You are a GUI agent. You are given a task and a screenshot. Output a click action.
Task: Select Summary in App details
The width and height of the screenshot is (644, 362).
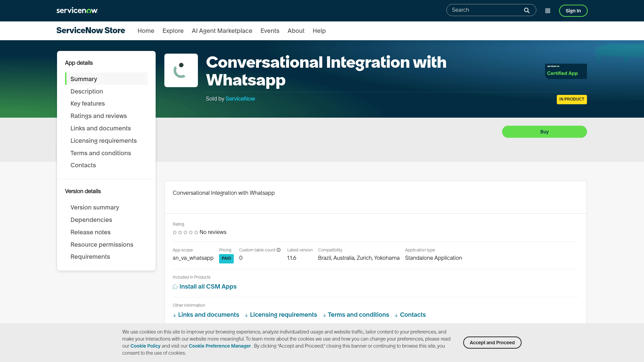point(106,79)
